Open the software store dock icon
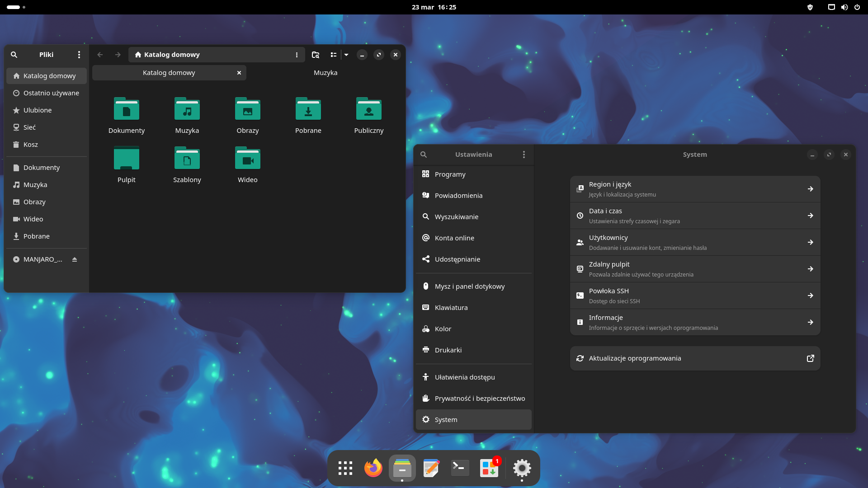Screen dimensions: 868x488 point(489,468)
